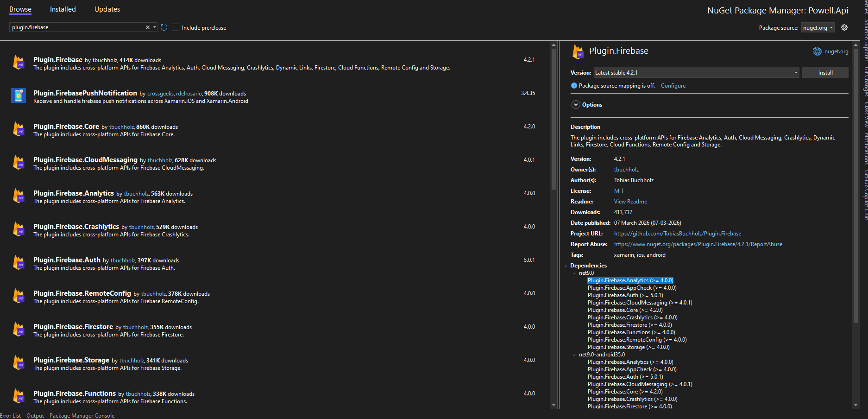Clear the search text with the X icon
The image size is (868, 419).
click(148, 27)
